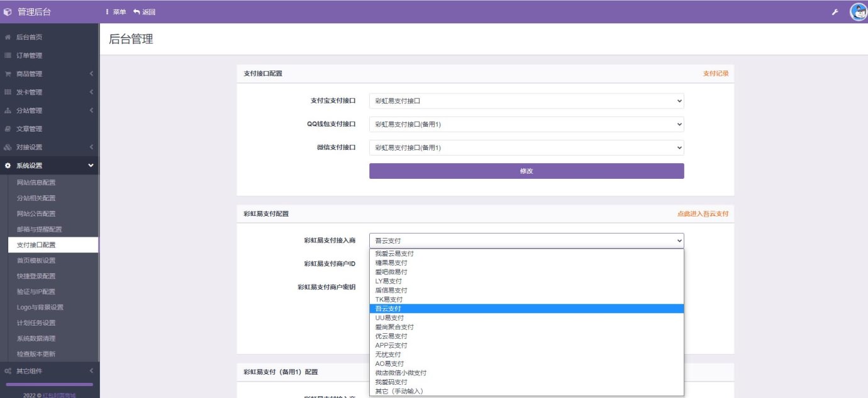Click the grid icon for 发卡管理
Screen dimensions: 868x398
tap(8, 92)
